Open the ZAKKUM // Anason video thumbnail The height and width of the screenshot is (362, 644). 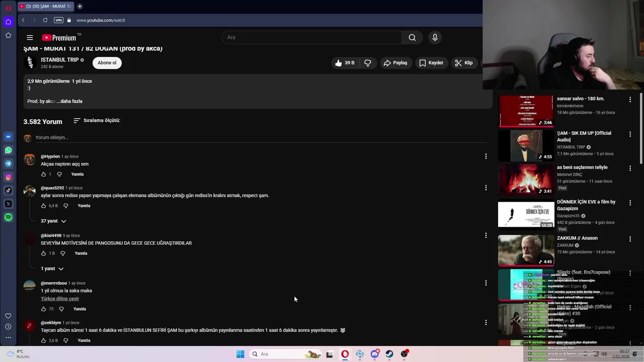click(x=526, y=250)
